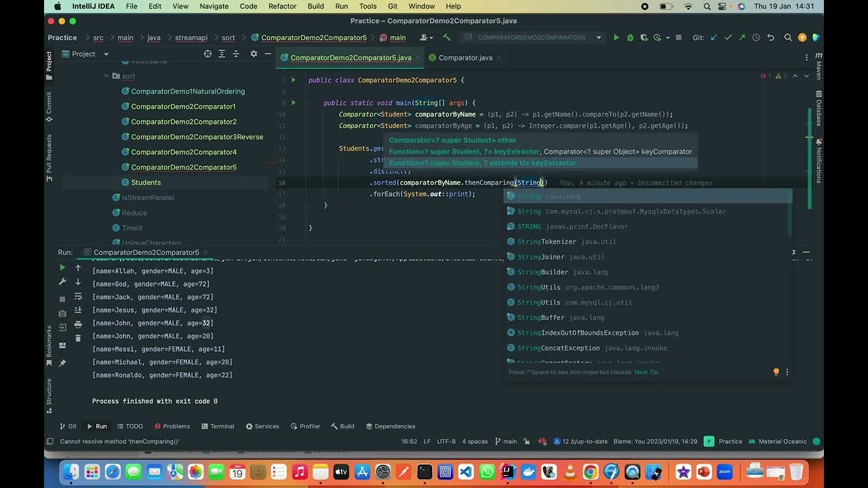Image resolution: width=868 pixels, height=488 pixels.
Task: Update project with the Git pull arrow
Action: point(713,38)
